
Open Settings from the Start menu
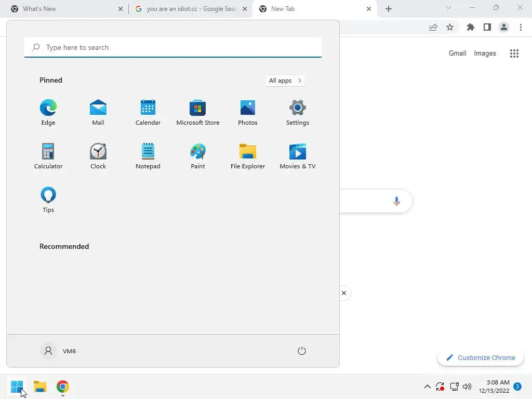pos(298,112)
